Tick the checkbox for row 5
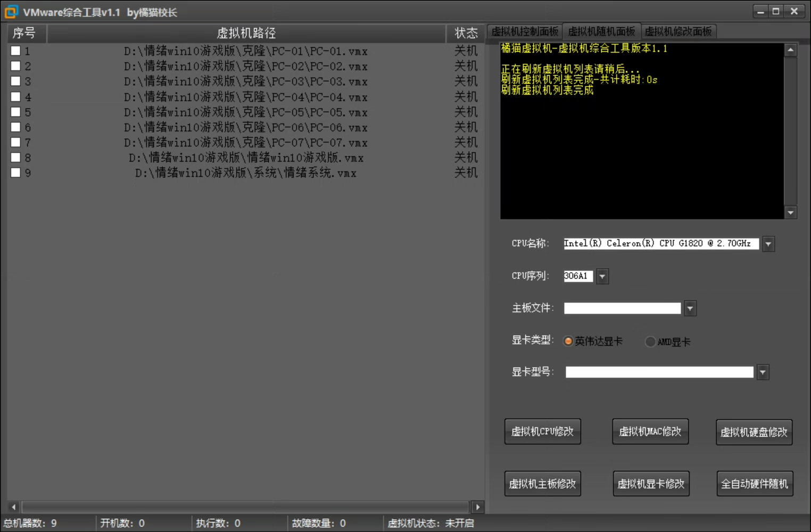The height and width of the screenshot is (532, 811). pyautogui.click(x=15, y=112)
